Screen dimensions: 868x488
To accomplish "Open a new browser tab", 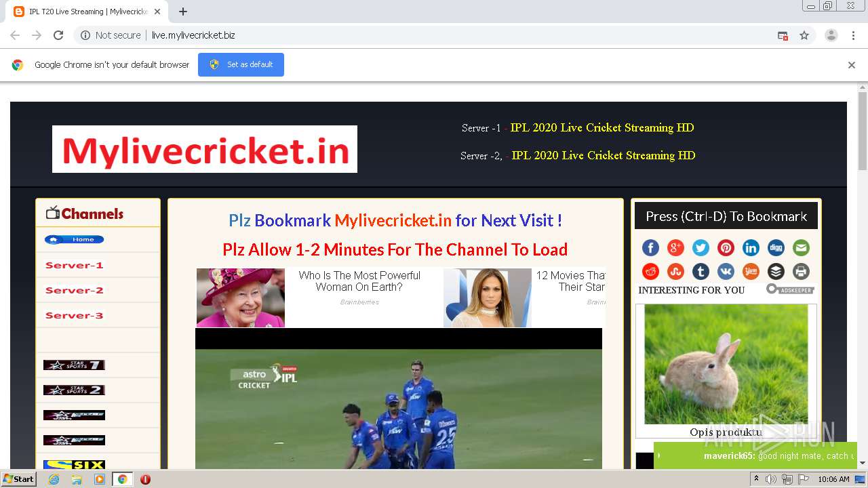I will pos(183,12).
